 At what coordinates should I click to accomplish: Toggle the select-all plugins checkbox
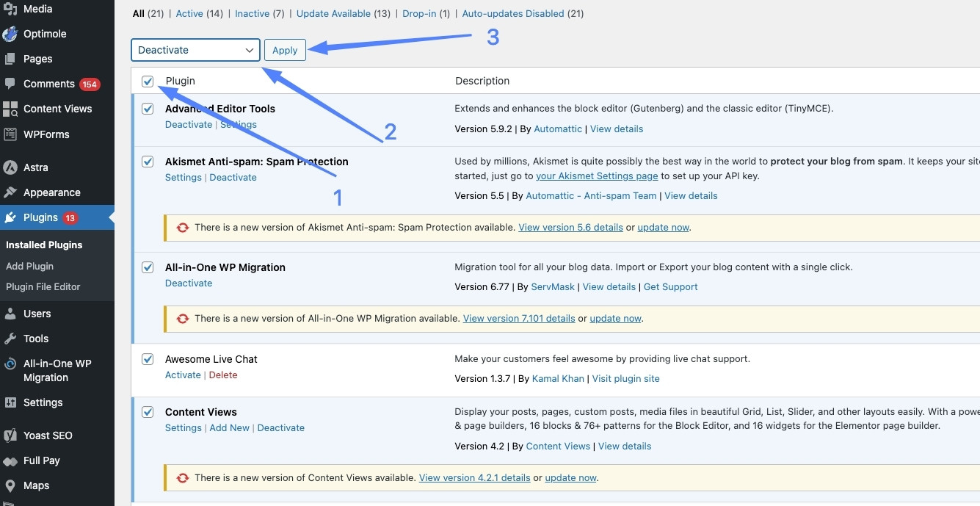pos(148,82)
